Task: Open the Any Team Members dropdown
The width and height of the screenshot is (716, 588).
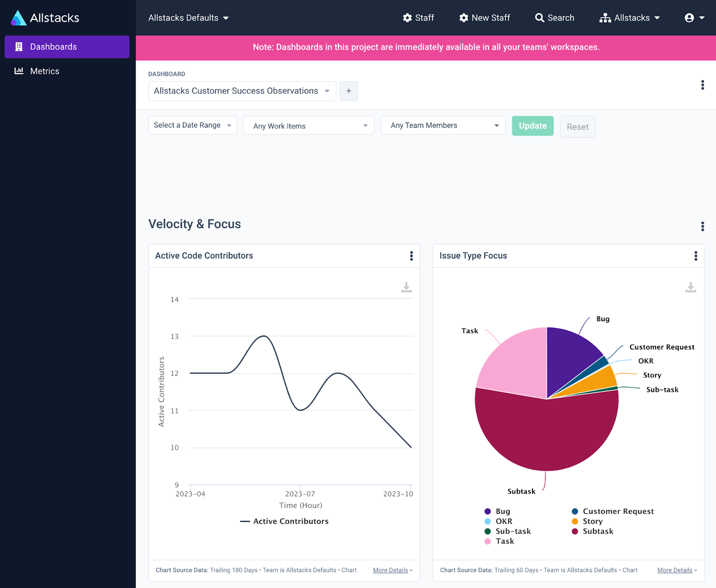Action: point(443,125)
